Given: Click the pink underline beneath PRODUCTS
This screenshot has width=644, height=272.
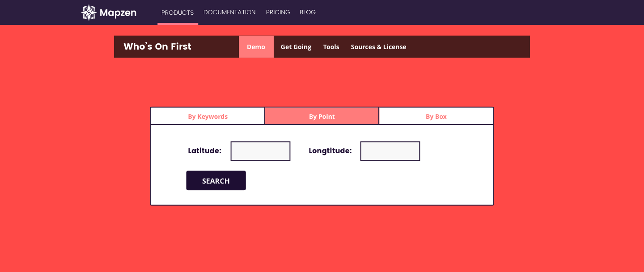Looking at the screenshot, I should coord(178,24).
